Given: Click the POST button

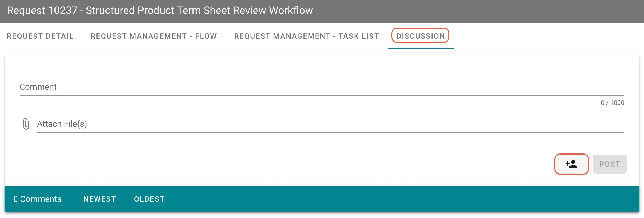Looking at the screenshot, I should 609,164.
